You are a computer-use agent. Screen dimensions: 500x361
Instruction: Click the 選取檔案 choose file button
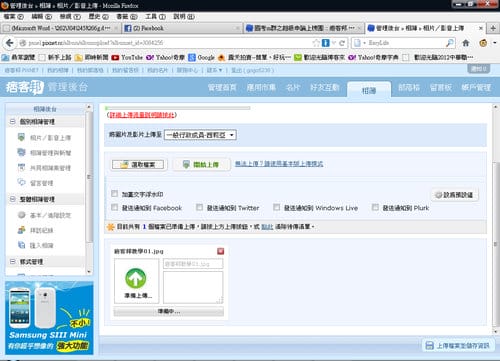tap(138, 165)
